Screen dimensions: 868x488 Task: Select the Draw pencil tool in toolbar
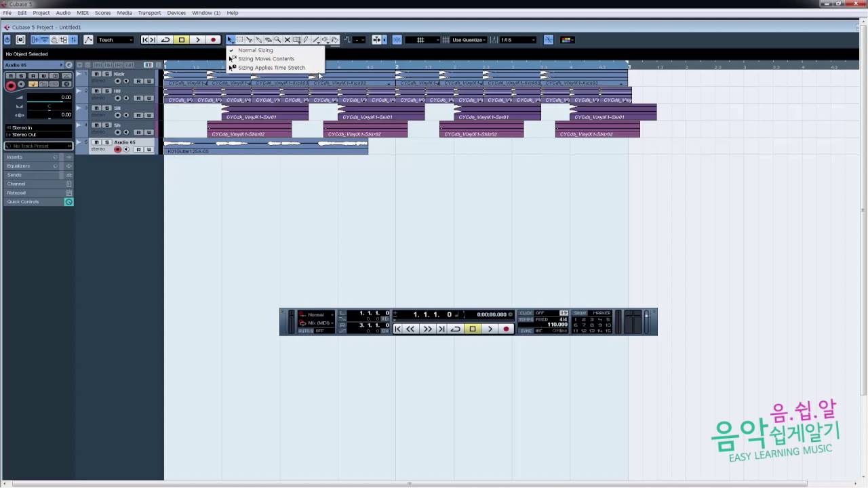point(306,40)
